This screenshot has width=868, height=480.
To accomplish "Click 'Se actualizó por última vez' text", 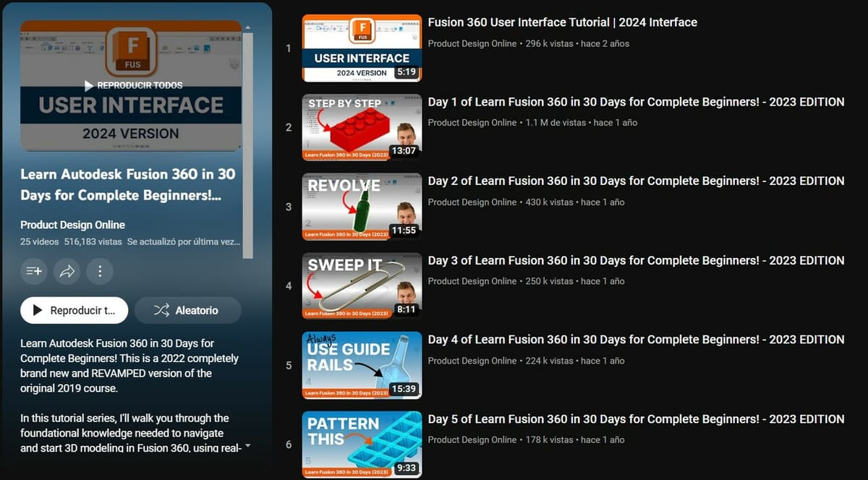I will click(x=183, y=242).
